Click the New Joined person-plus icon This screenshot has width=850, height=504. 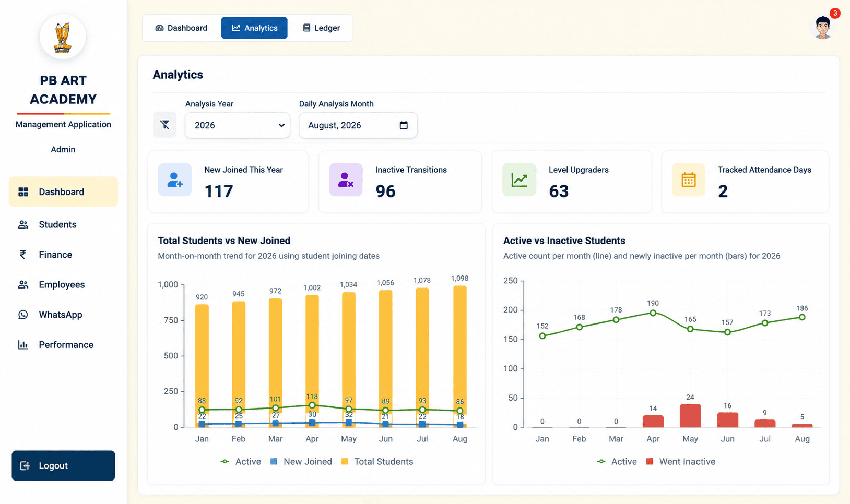click(175, 179)
